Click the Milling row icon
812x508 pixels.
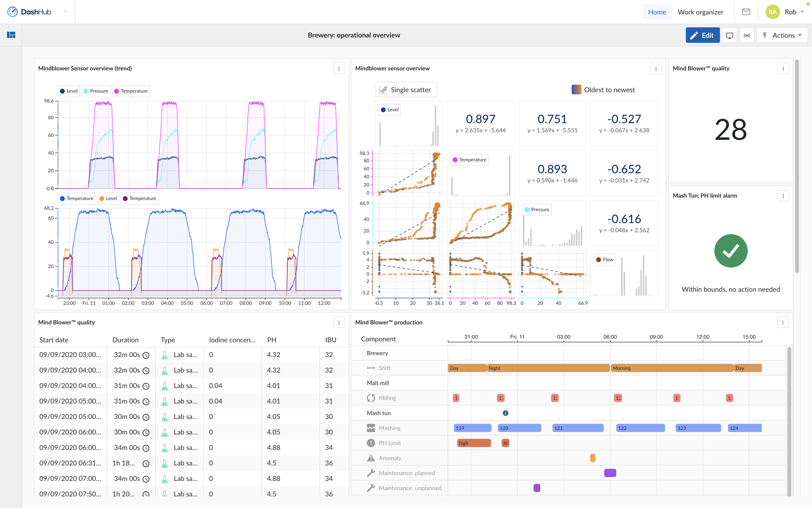(371, 398)
